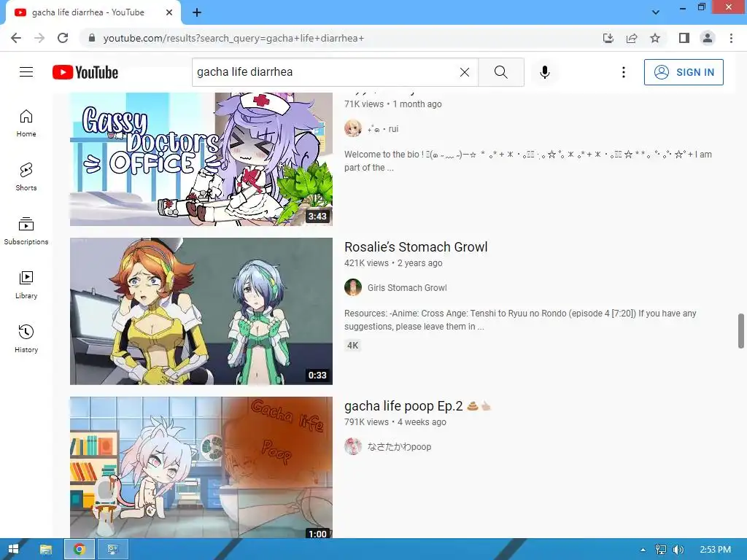
Task: Open volume tray icon
Action: (678, 550)
